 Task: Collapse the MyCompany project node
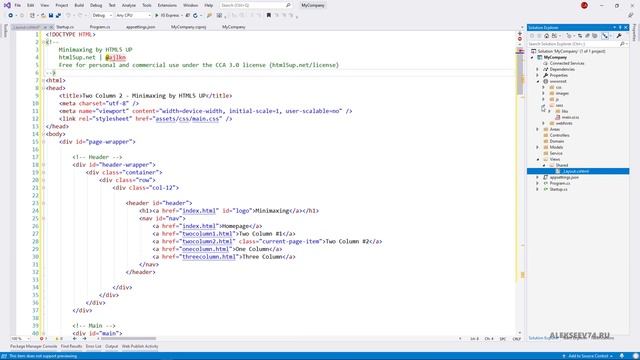tap(532, 58)
